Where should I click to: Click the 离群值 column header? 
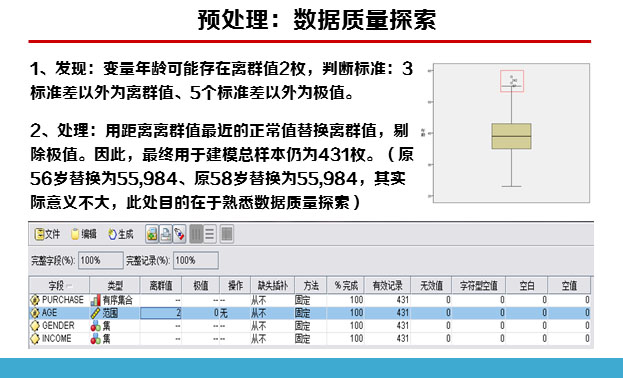pyautogui.click(x=161, y=285)
